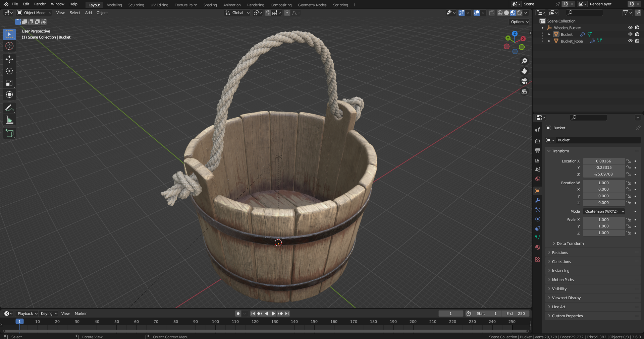Viewport: 644px width, 339px height.
Task: Select the Rotate tool
Action: click(9, 71)
